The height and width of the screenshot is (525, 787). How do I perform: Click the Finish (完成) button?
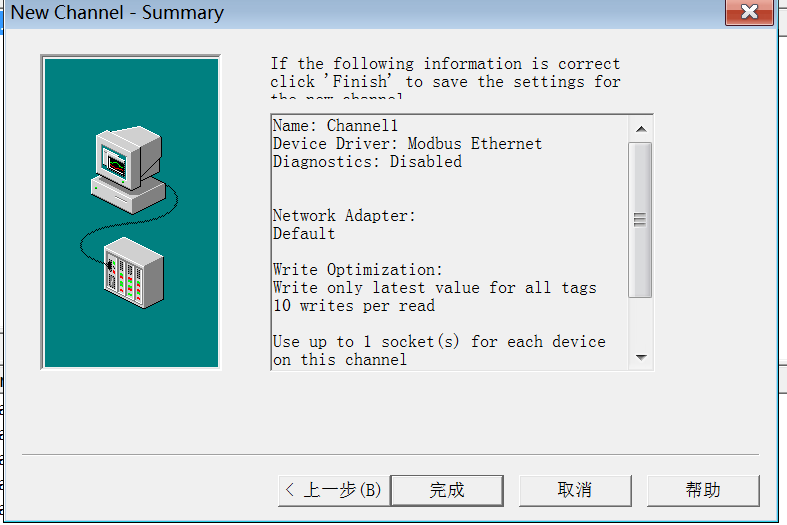pos(446,490)
